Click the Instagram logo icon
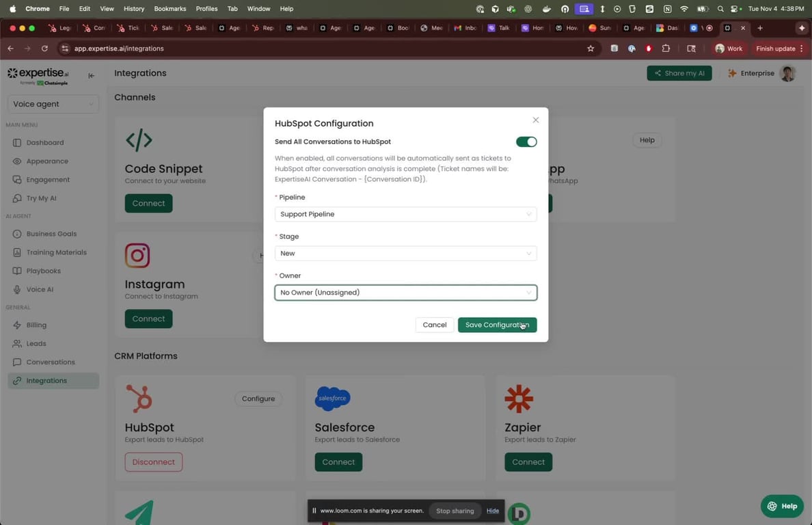The height and width of the screenshot is (525, 812). pos(137,255)
